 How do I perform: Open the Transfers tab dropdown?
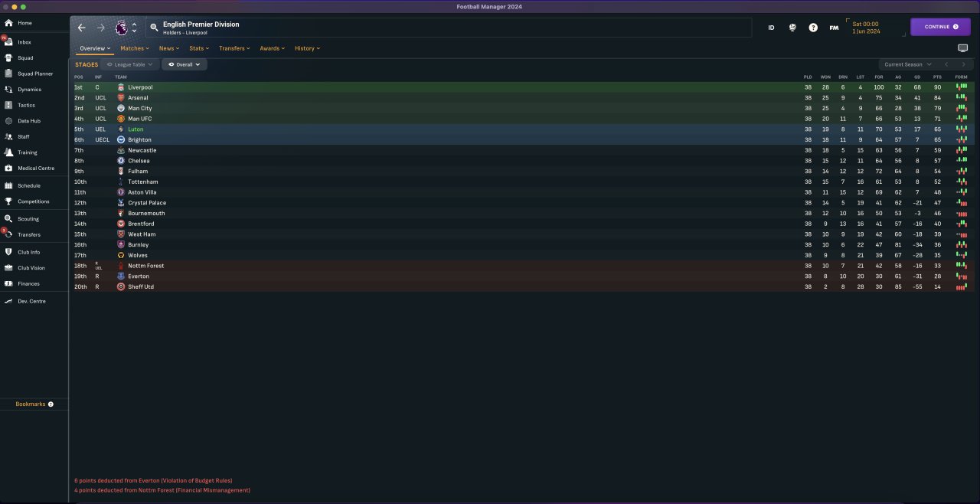[x=234, y=48]
